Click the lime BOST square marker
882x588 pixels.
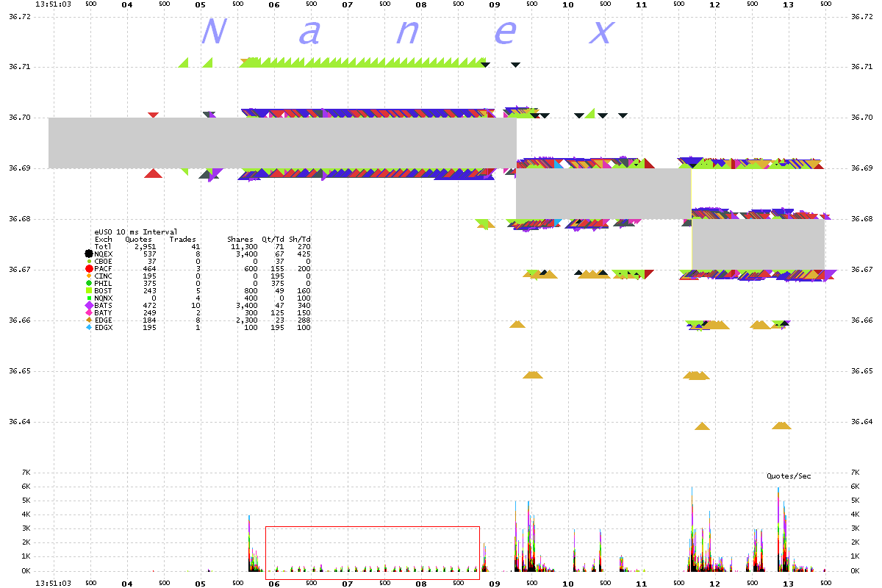[89, 290]
